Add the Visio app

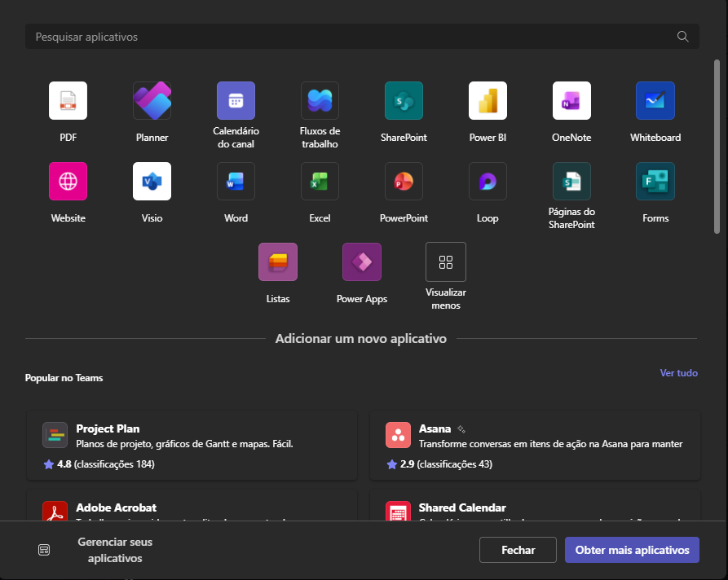[x=152, y=182]
